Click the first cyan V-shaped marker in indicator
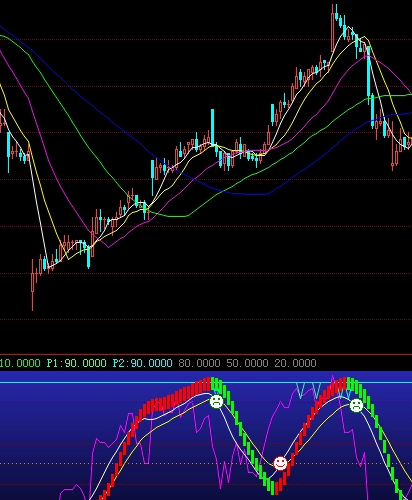 pyautogui.click(x=300, y=391)
